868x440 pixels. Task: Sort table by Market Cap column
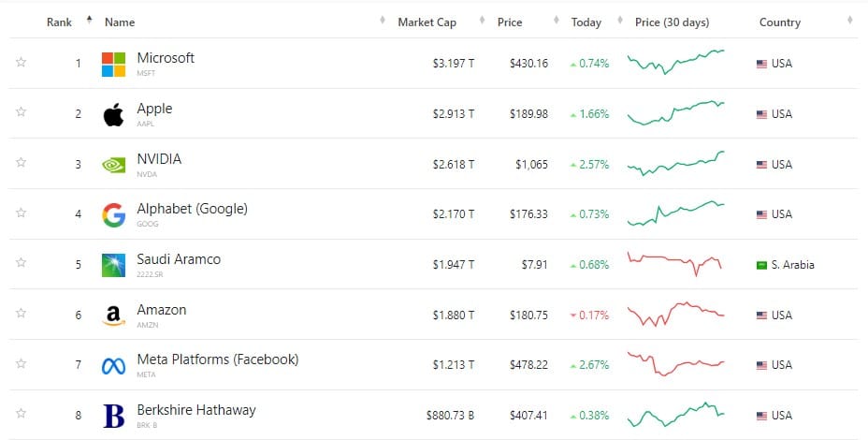[427, 22]
